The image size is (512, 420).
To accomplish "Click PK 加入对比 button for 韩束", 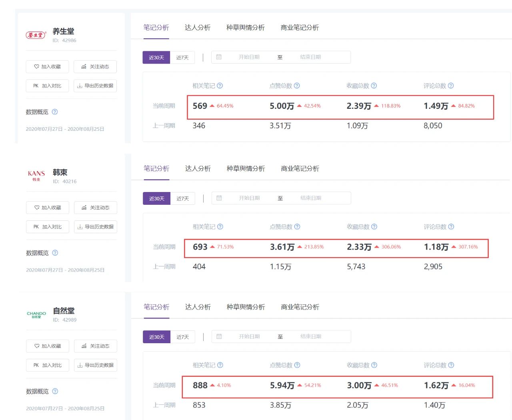I will [48, 227].
